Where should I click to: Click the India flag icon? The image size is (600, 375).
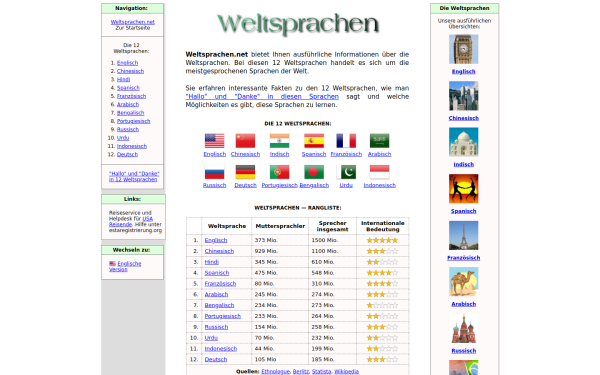pos(279,140)
